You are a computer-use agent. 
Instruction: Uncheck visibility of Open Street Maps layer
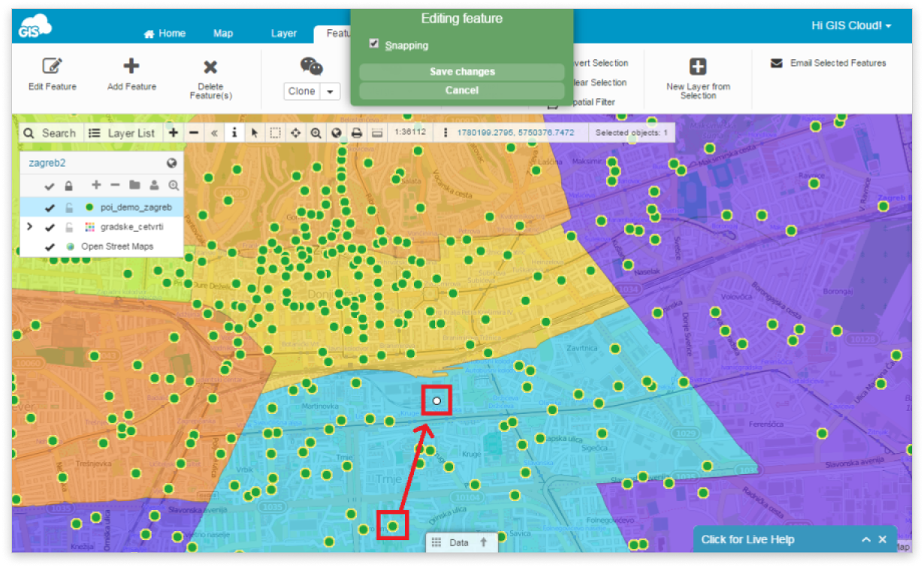tap(51, 246)
